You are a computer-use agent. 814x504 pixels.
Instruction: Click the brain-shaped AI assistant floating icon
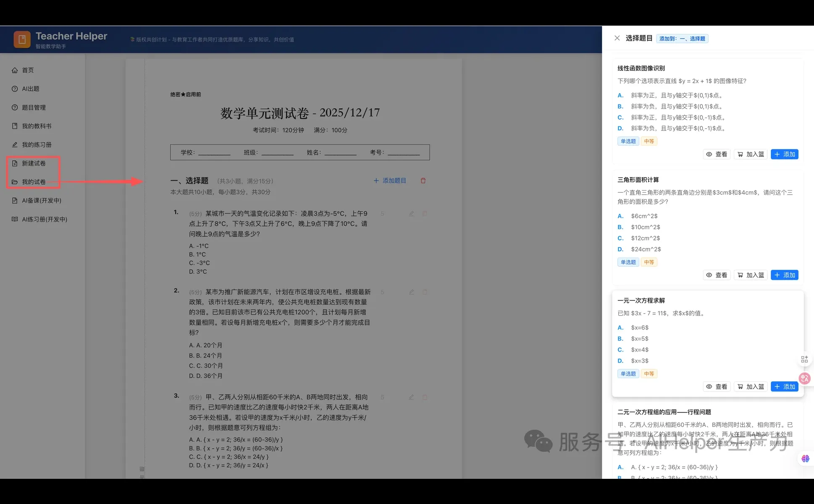[806, 459]
